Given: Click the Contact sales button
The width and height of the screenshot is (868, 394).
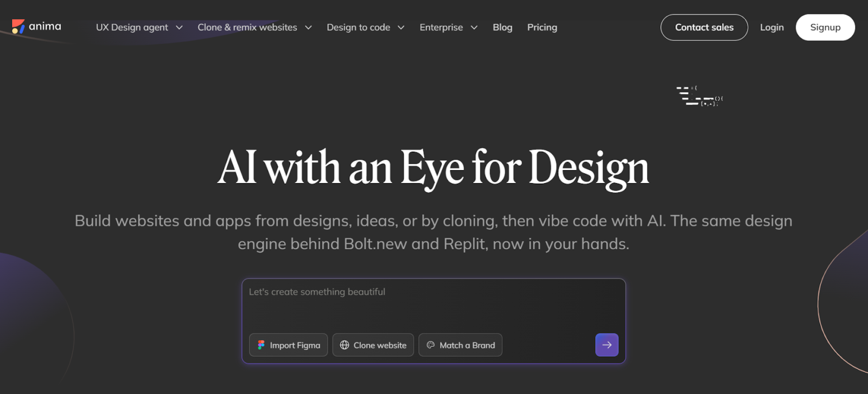Looking at the screenshot, I should click(704, 27).
